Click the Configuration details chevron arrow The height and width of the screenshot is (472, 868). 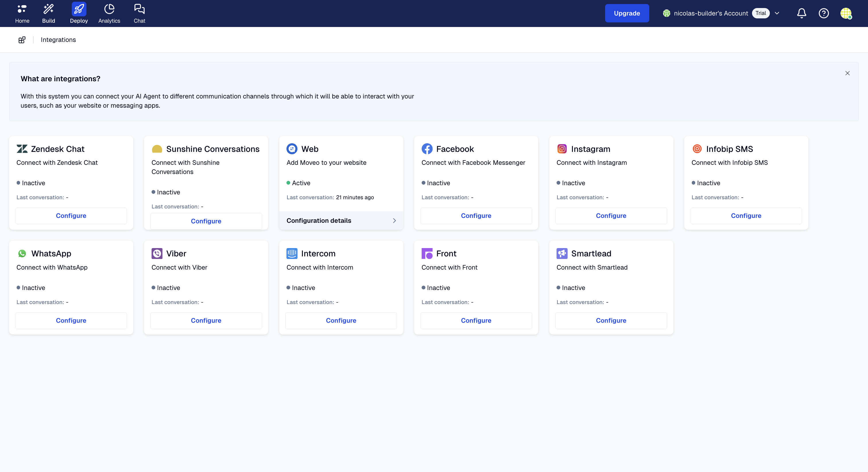pos(394,220)
